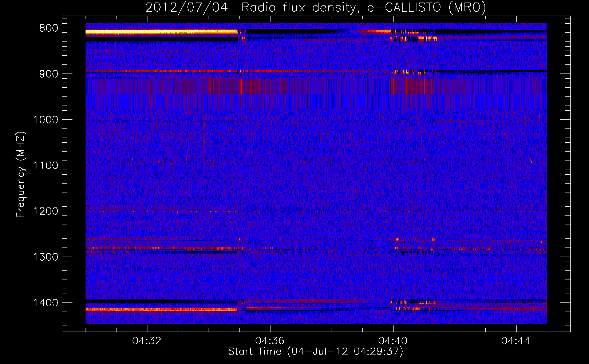Image resolution: width=589 pixels, height=364 pixels.
Task: Click the 900 frequency tick label
Action: tap(48, 74)
